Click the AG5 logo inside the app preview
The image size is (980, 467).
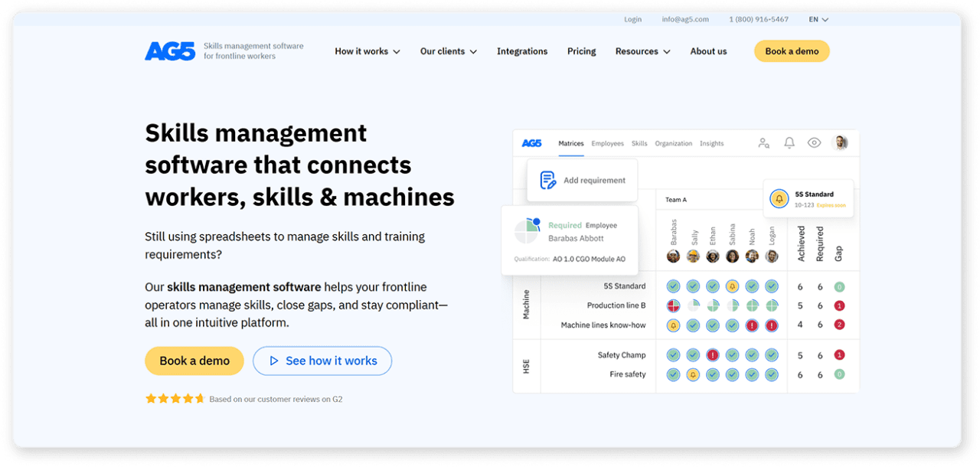point(532,143)
